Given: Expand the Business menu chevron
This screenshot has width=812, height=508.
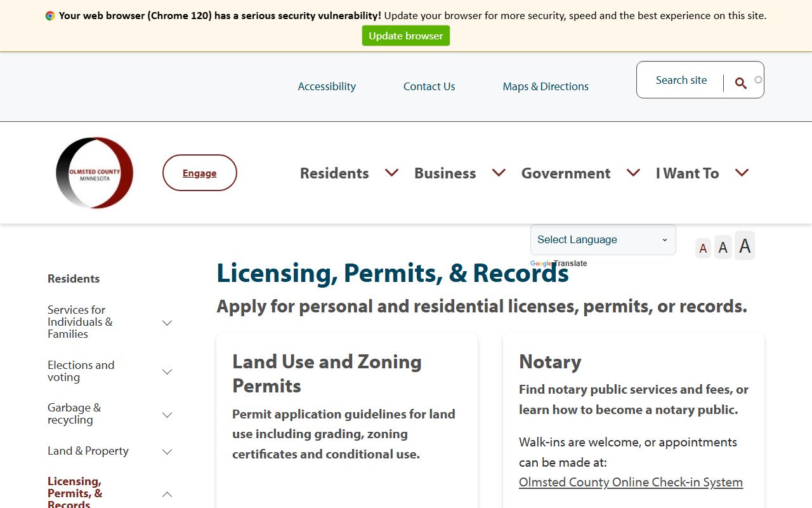Looking at the screenshot, I should tap(499, 173).
